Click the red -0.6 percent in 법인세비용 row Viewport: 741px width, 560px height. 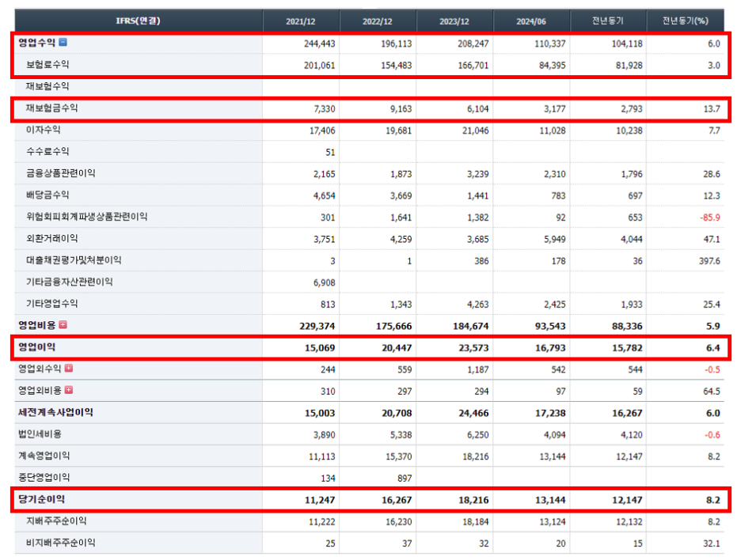pyautogui.click(x=712, y=434)
